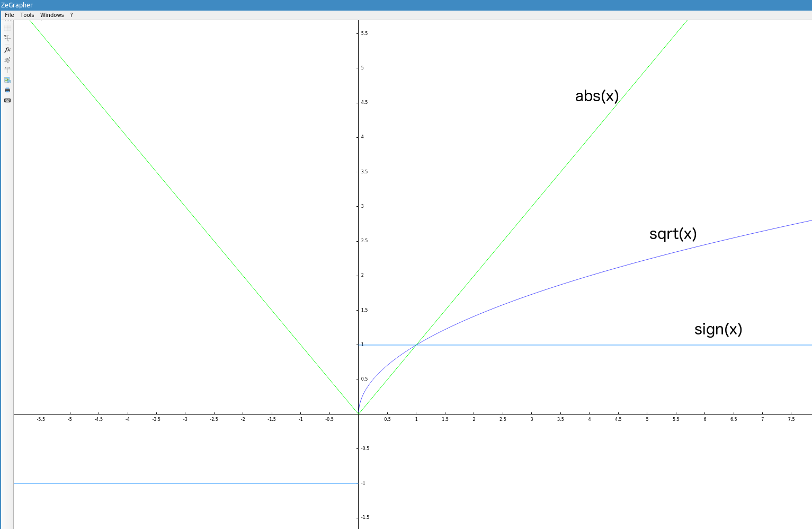Click the sign(x) line at y=-1
812x529 pixels.
(x=185, y=483)
